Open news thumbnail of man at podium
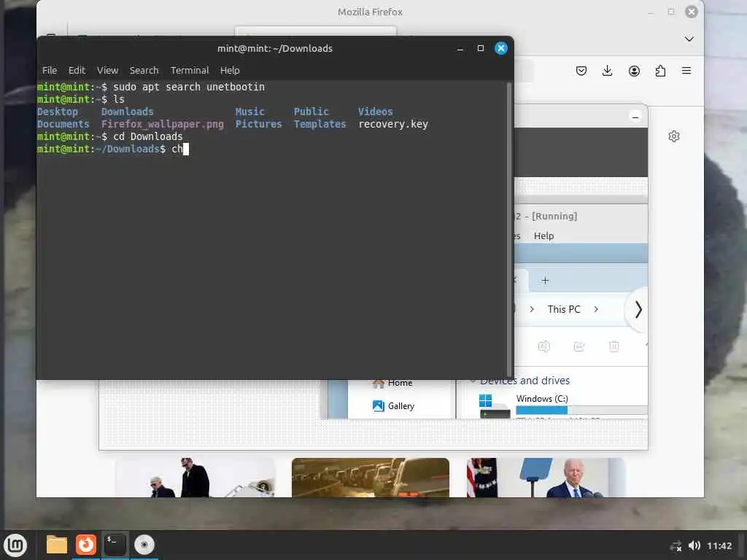 click(x=546, y=478)
